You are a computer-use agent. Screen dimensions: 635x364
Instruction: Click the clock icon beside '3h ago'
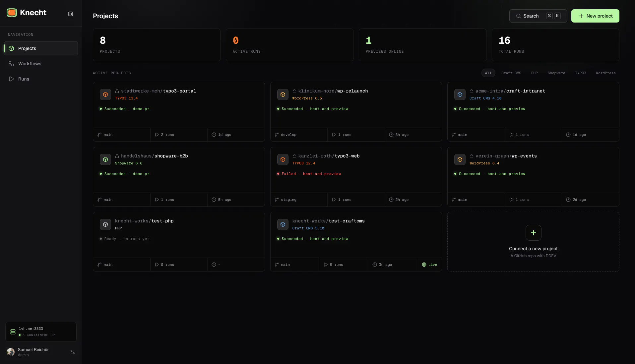[391, 135]
